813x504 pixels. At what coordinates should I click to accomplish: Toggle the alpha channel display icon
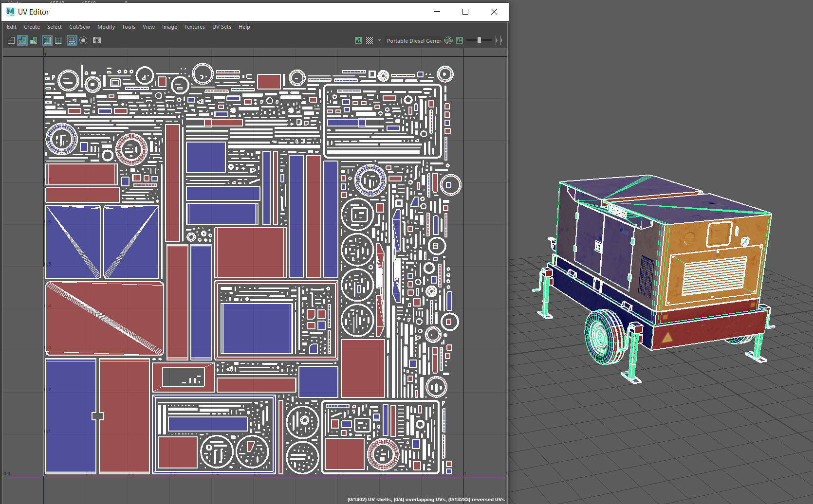[460, 40]
